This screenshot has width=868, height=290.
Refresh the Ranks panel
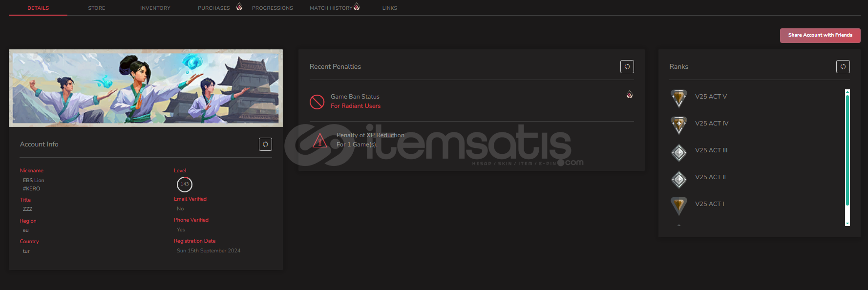(843, 66)
